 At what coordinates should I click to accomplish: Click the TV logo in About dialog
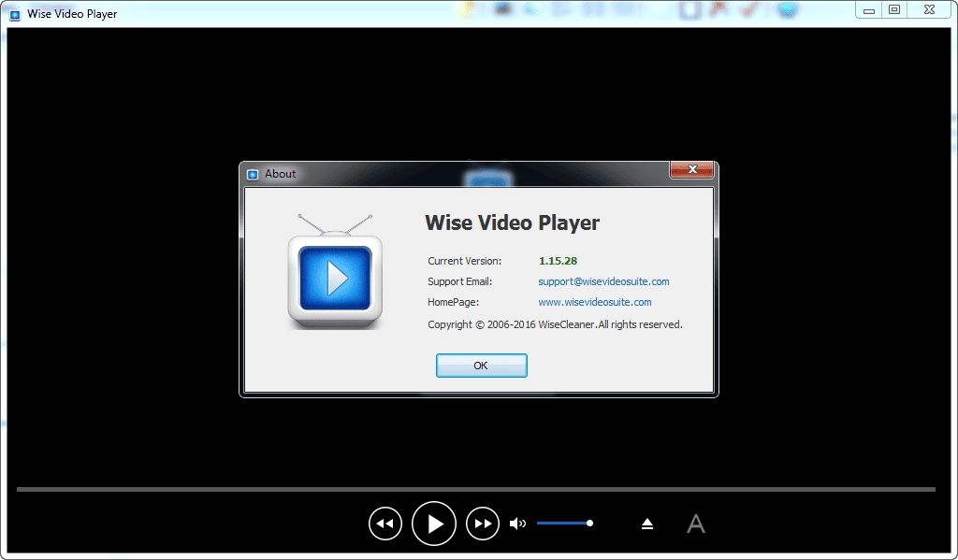click(x=335, y=272)
